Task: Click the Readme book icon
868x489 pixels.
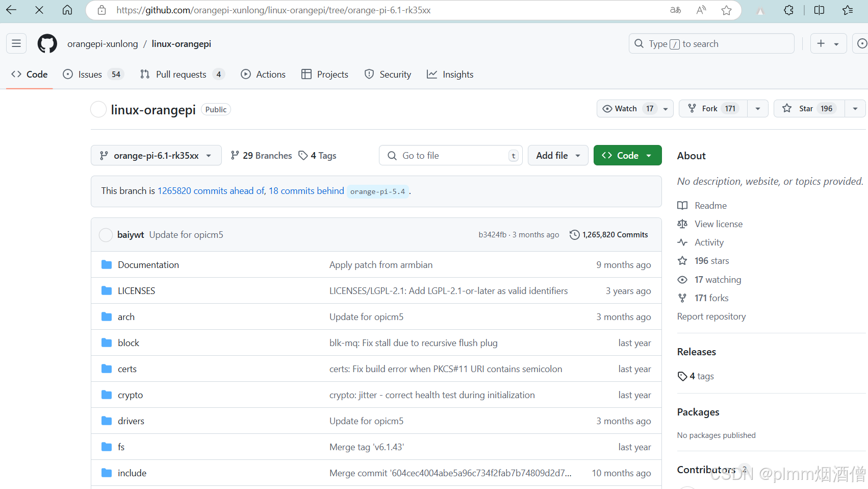Action: click(x=682, y=205)
